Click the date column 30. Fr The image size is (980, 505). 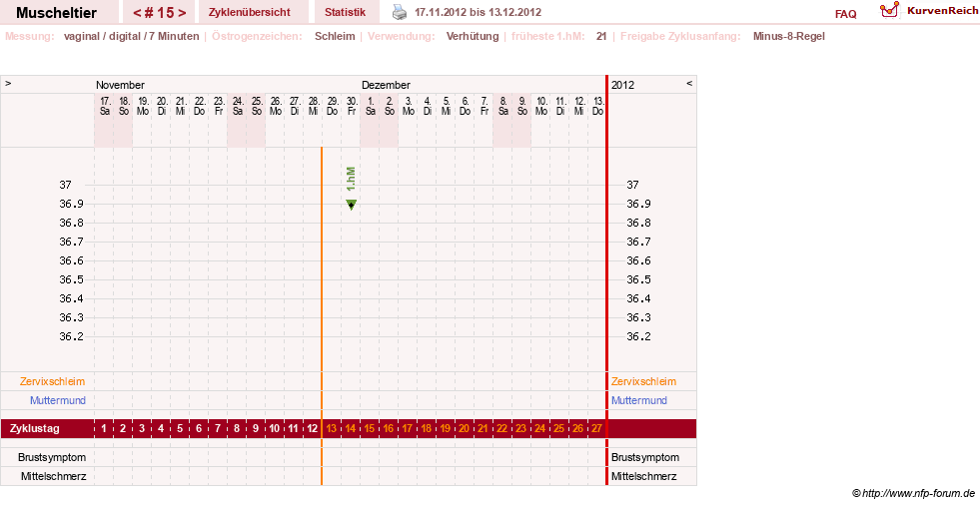tap(352, 106)
